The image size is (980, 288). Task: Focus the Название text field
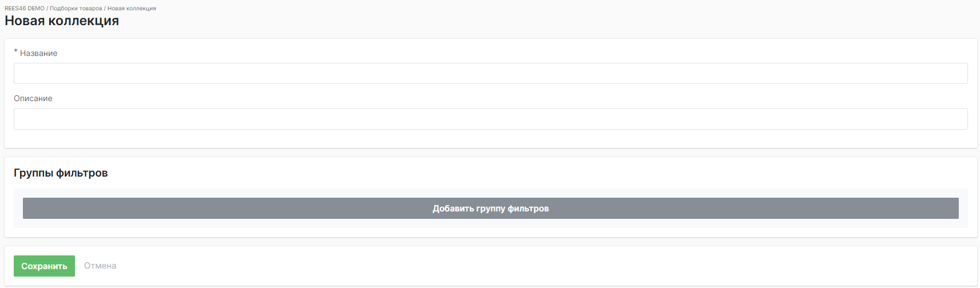490,74
